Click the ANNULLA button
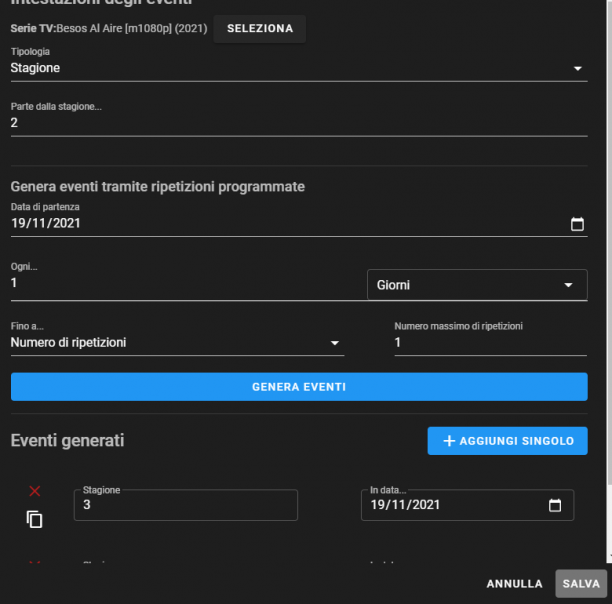 tap(514, 584)
